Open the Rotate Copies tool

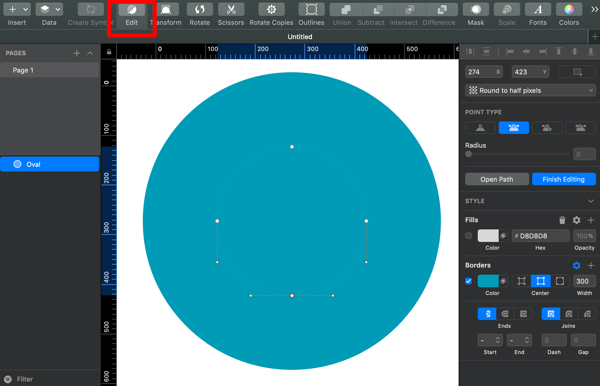pyautogui.click(x=271, y=9)
